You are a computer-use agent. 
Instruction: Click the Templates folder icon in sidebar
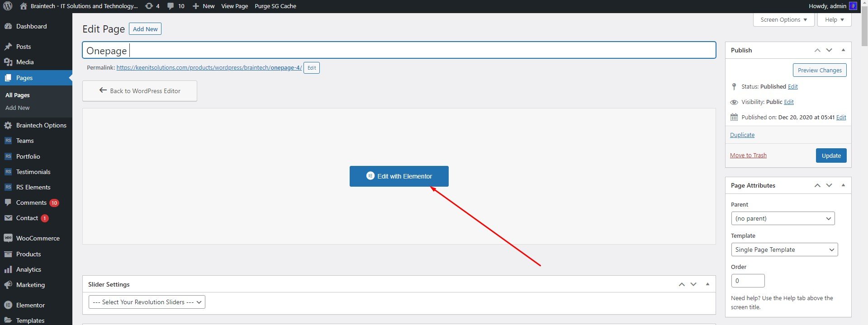point(8,320)
